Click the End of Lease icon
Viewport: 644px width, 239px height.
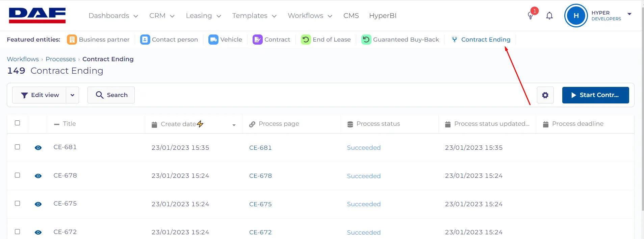pyautogui.click(x=306, y=40)
